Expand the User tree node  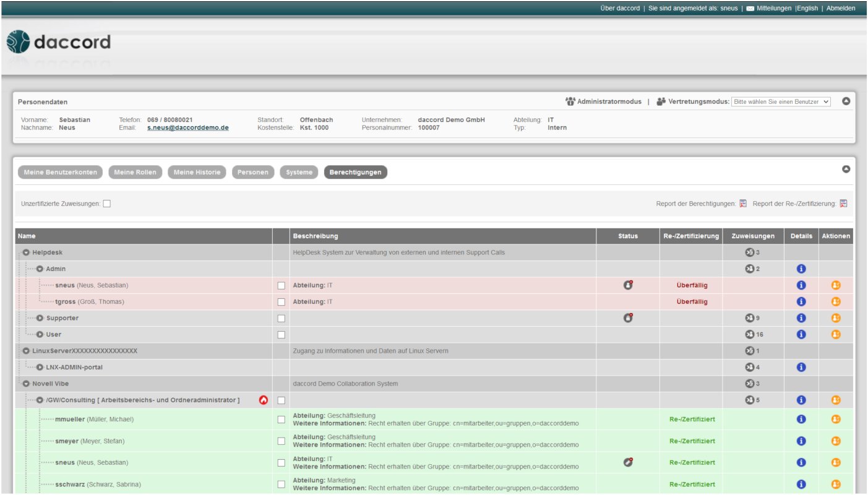[x=40, y=334]
